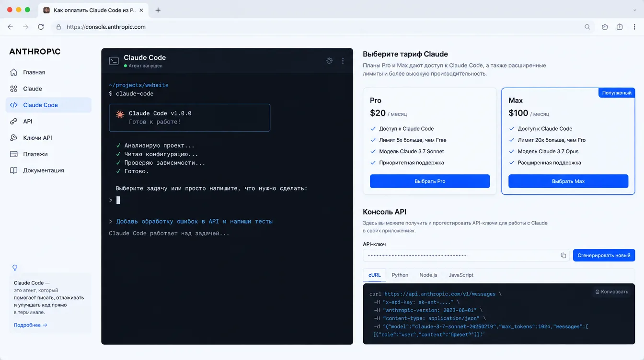The image size is (644, 360).
Task: Click the $100 Max price
Action: (x=518, y=113)
